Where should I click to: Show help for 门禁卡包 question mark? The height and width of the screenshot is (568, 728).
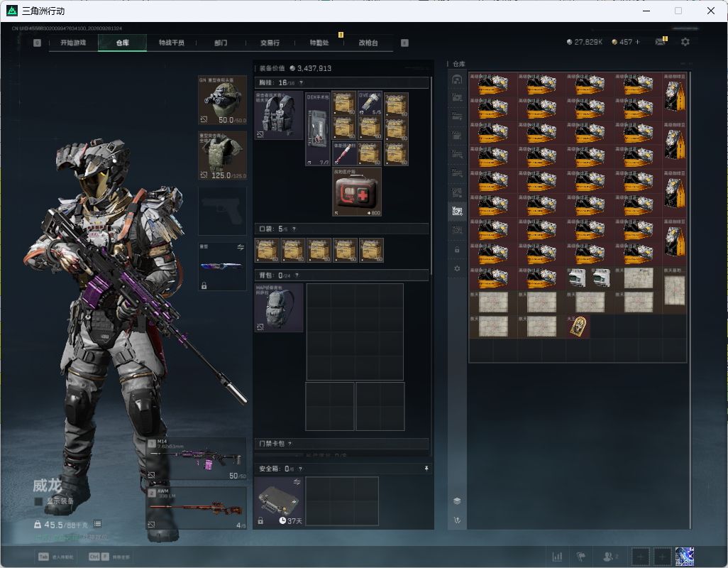point(289,444)
